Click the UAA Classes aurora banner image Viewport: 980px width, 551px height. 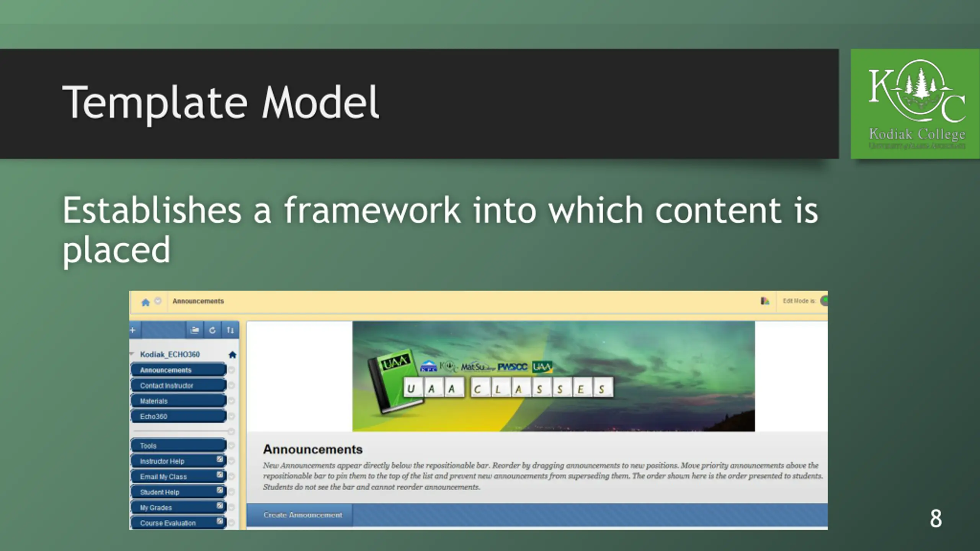554,376
